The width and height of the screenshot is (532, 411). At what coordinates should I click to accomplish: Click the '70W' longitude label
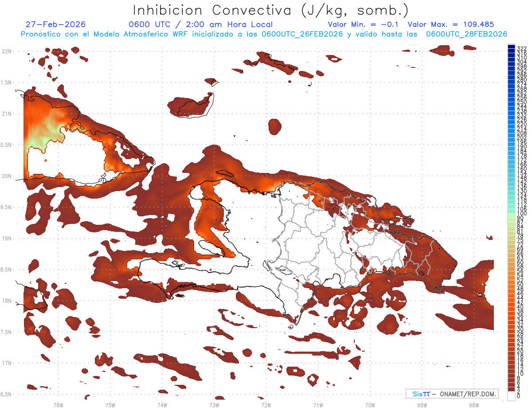point(370,405)
